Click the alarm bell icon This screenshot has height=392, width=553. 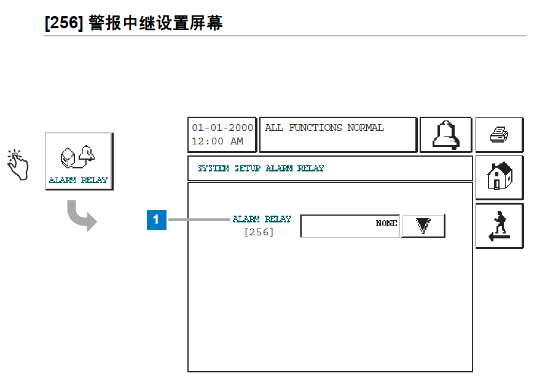(445, 135)
